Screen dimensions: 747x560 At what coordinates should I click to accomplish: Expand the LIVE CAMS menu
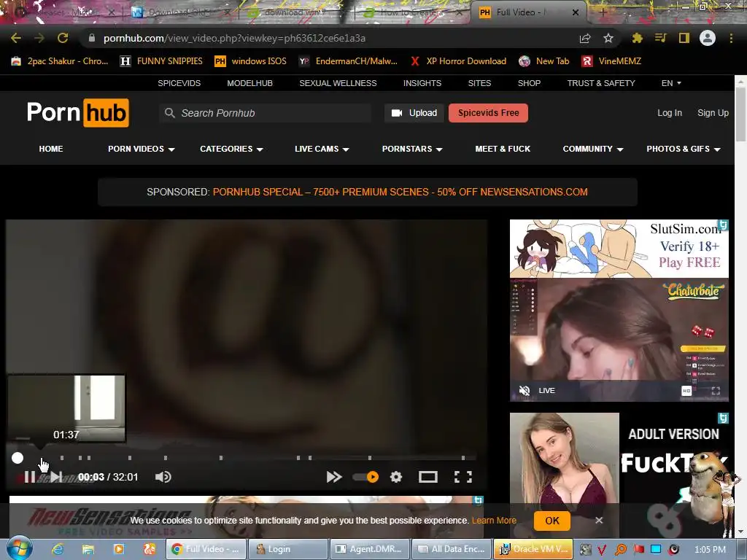click(x=322, y=149)
